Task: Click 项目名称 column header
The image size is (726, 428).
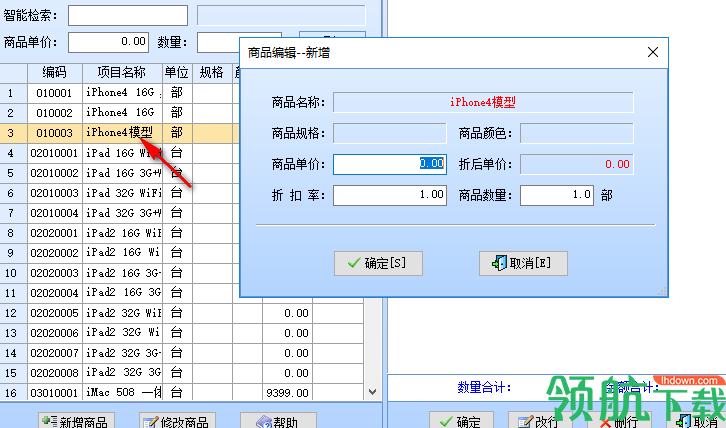Action: click(122, 73)
